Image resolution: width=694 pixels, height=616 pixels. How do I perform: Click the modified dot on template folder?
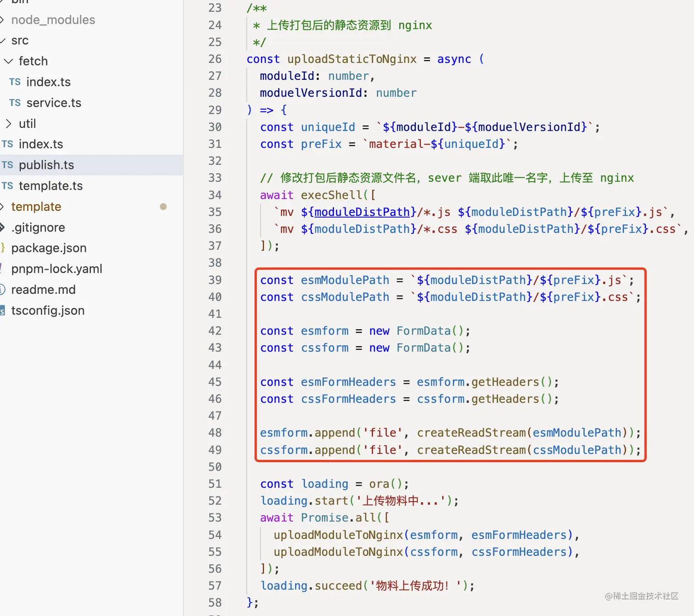pyautogui.click(x=163, y=207)
